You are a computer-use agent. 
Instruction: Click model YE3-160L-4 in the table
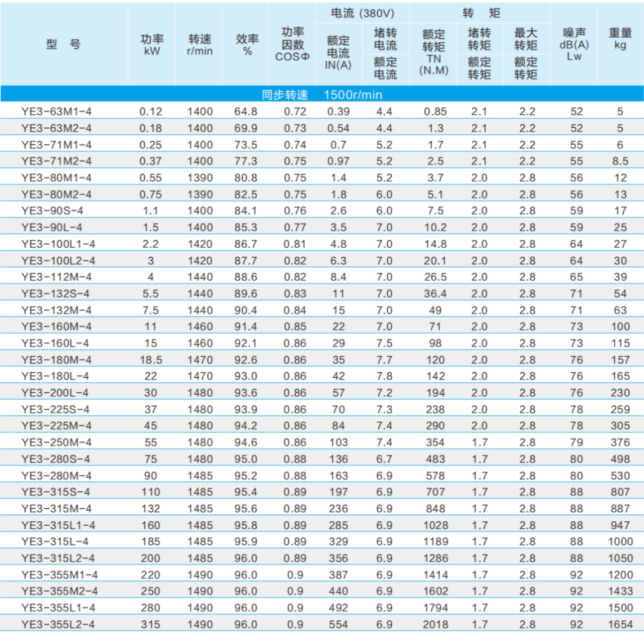click(55, 343)
